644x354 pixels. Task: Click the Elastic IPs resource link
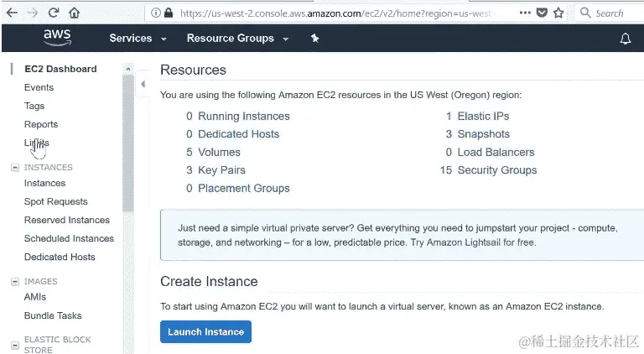point(483,117)
